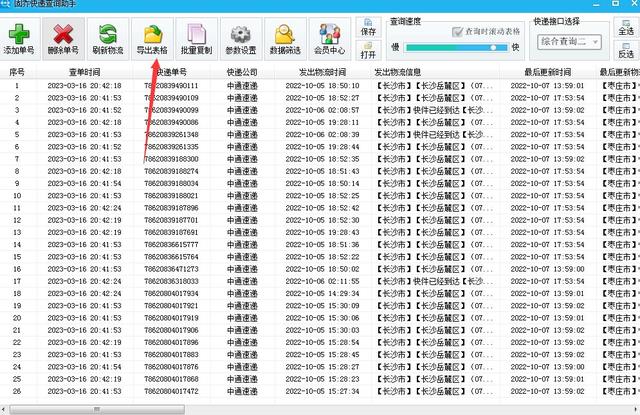This screenshot has height=415, width=640.
Task: Select tracking number 78620839490111
Action: click(171, 86)
